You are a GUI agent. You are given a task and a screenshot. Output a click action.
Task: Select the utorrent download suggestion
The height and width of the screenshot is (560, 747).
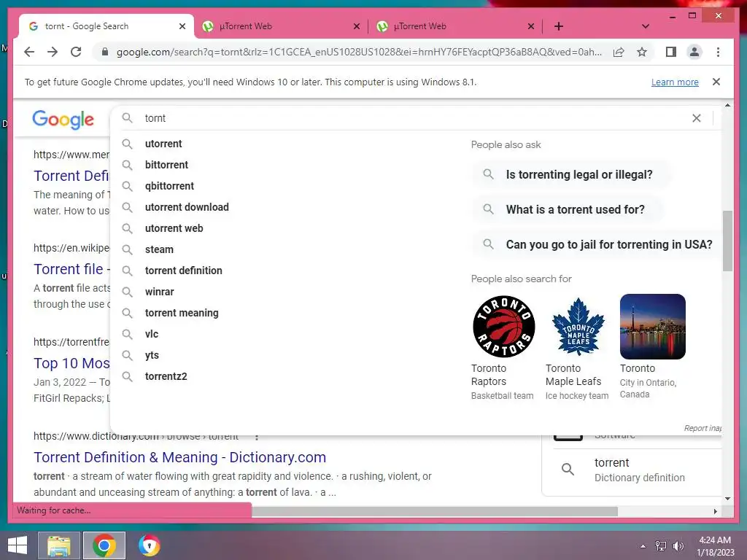tap(187, 207)
